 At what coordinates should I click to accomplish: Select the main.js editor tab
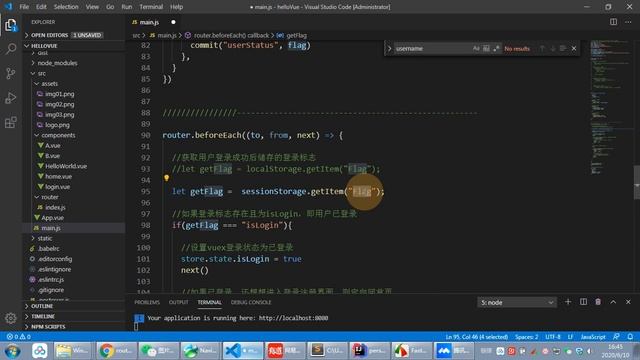(x=149, y=22)
